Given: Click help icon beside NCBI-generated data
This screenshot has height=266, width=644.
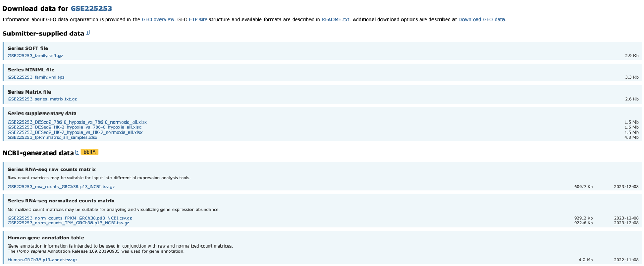Looking at the screenshot, I should tap(77, 152).
